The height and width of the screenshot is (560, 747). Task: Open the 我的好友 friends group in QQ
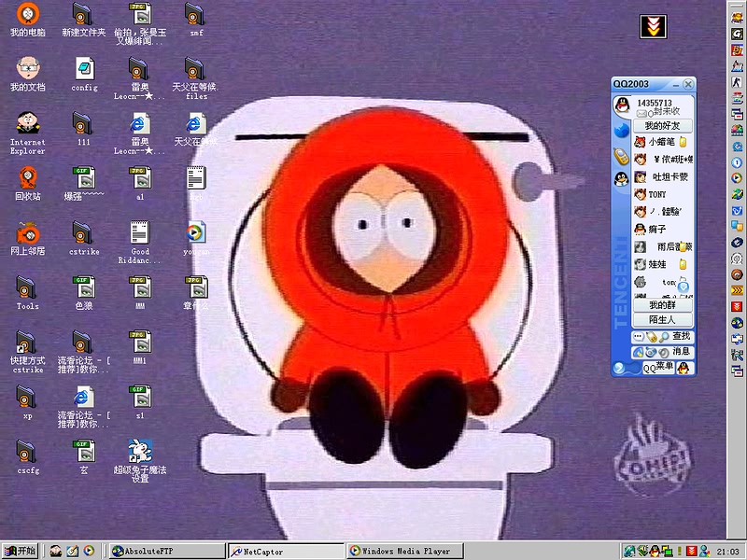pyautogui.click(x=662, y=126)
